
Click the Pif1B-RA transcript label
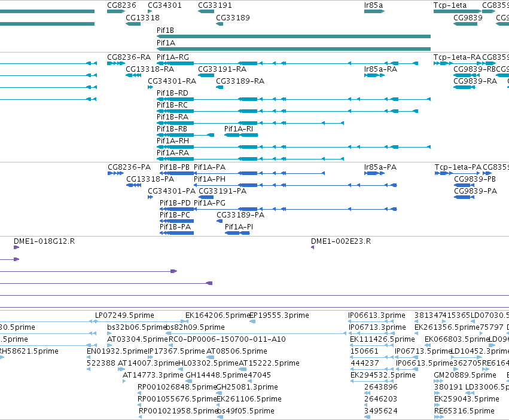pos(172,117)
